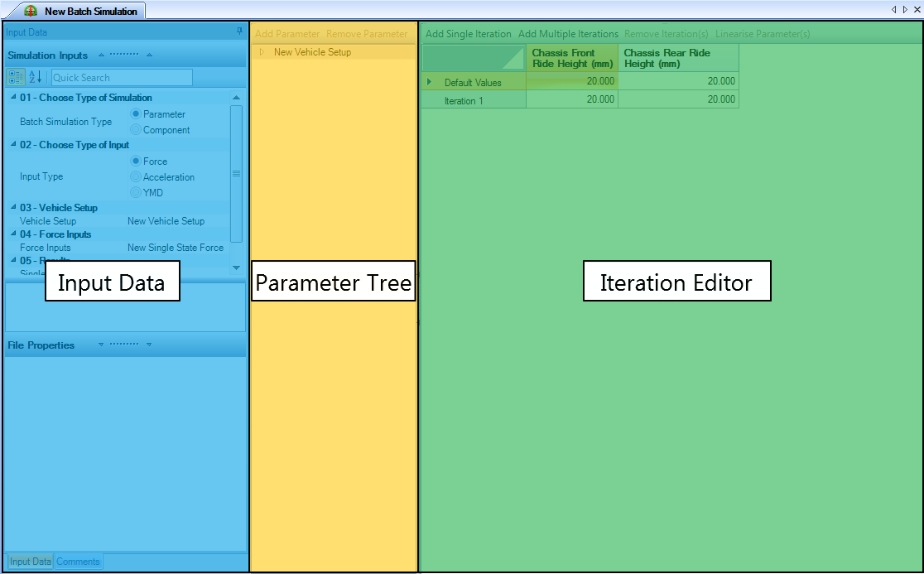Select the Component radio button

tap(136, 130)
